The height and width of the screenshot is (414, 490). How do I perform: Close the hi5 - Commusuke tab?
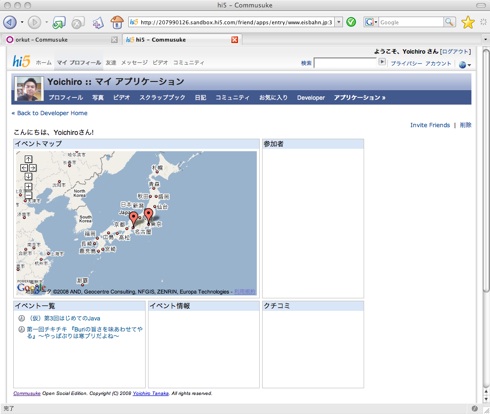coord(235,40)
